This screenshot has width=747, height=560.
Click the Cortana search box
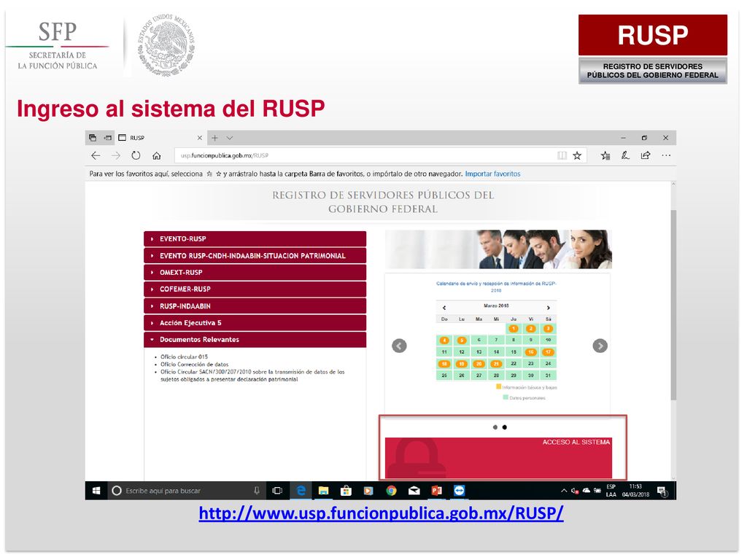[x=186, y=491]
